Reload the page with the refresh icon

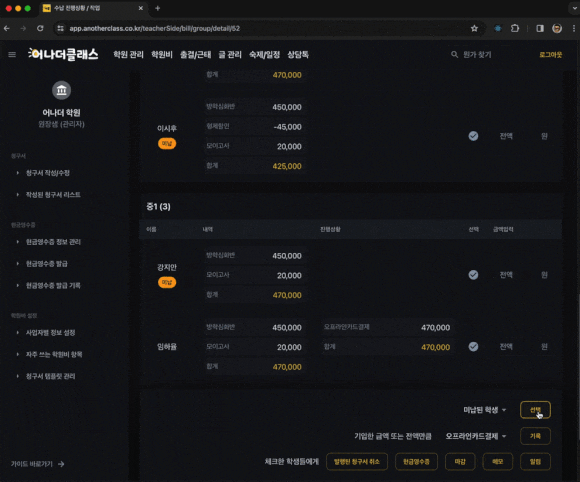(x=40, y=28)
